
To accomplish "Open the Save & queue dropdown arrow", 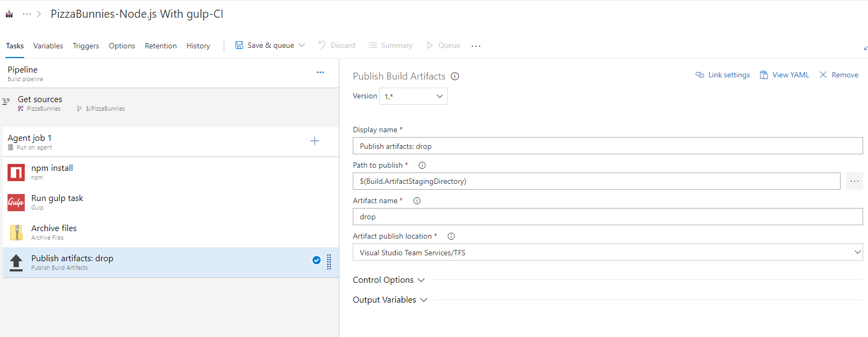I will (302, 45).
